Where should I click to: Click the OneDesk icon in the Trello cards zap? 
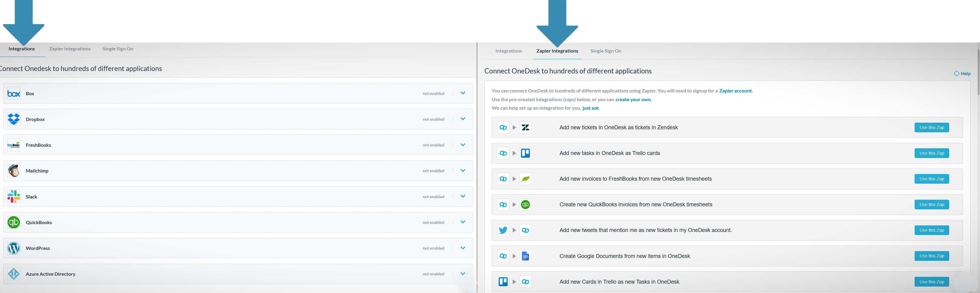503,153
